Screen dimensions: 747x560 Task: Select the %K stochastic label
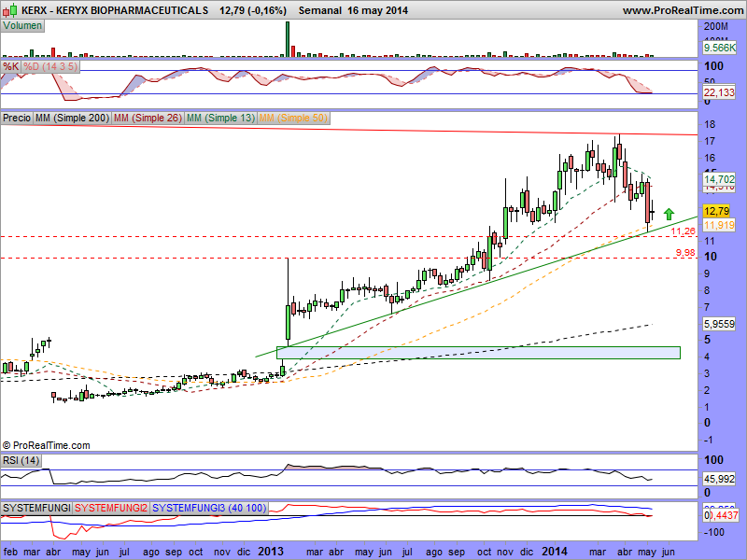click(10, 66)
